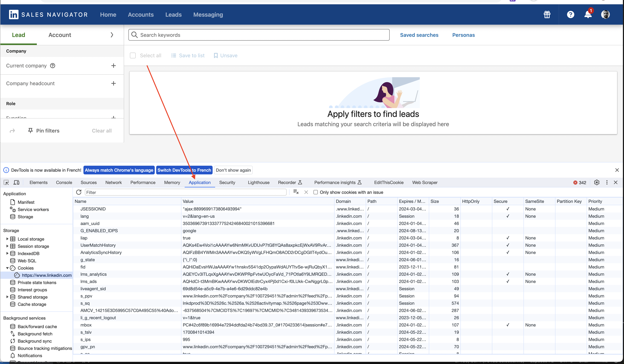Click Don't show again button

(x=233, y=170)
